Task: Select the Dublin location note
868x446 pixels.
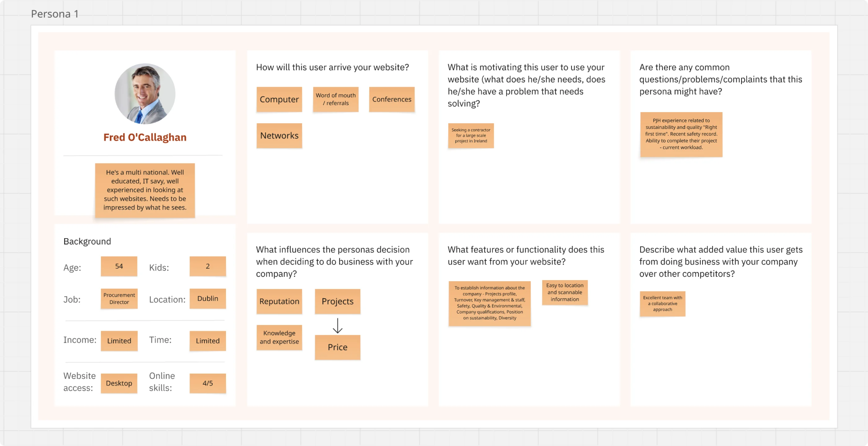Action: (x=208, y=299)
